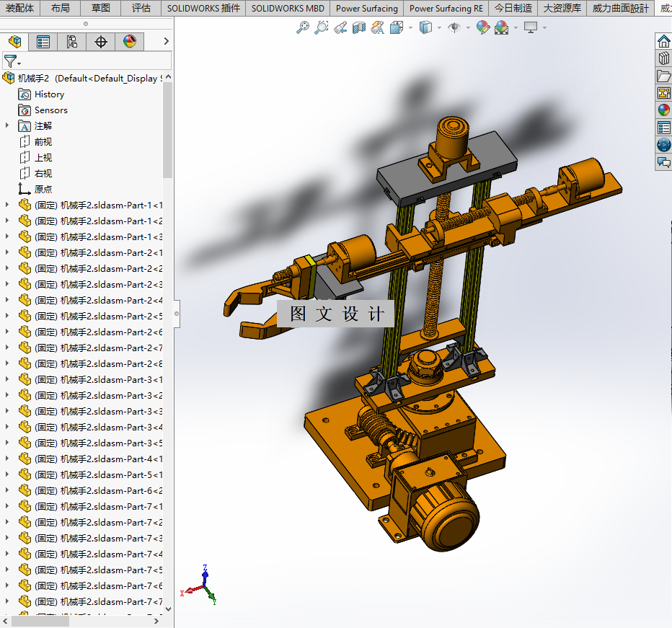Expand the 机械手2.sldasm-Part-1<1 tree node
This screenshot has height=628, width=672.
click(7, 205)
